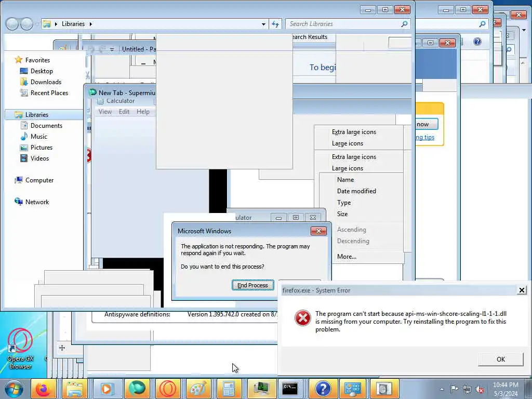Open the blue Help question-mark icon at top right

pos(477,42)
